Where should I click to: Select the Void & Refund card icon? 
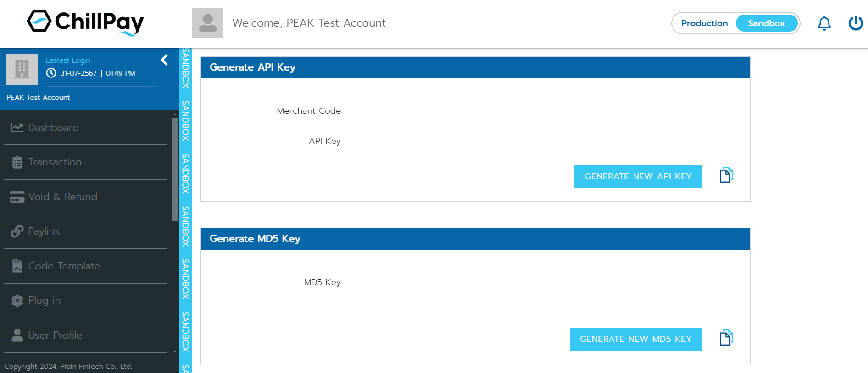coord(17,197)
